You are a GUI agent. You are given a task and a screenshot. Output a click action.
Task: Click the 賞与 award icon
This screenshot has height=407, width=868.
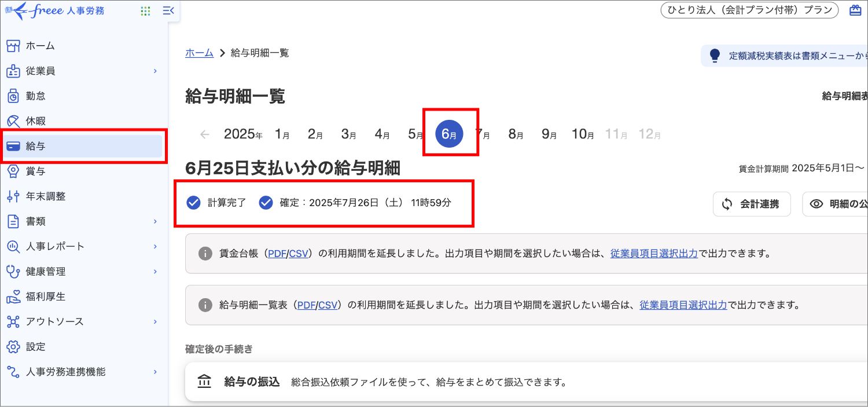[x=13, y=171]
